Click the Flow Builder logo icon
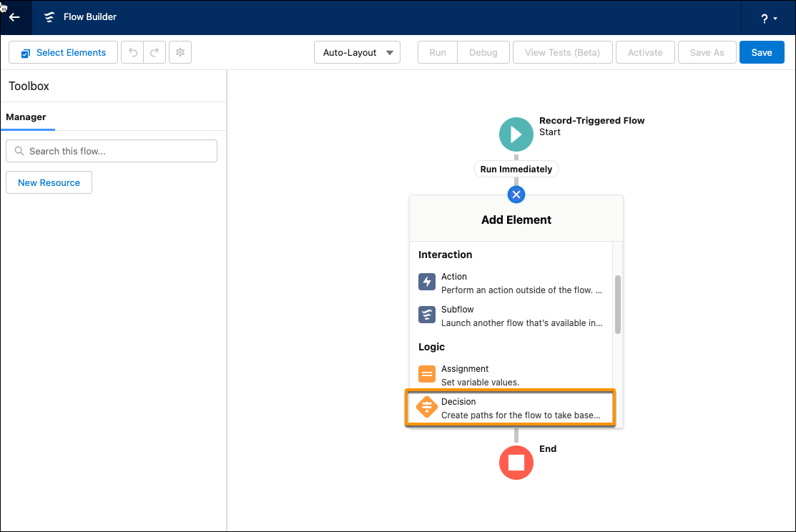This screenshot has width=796, height=532. (49, 17)
